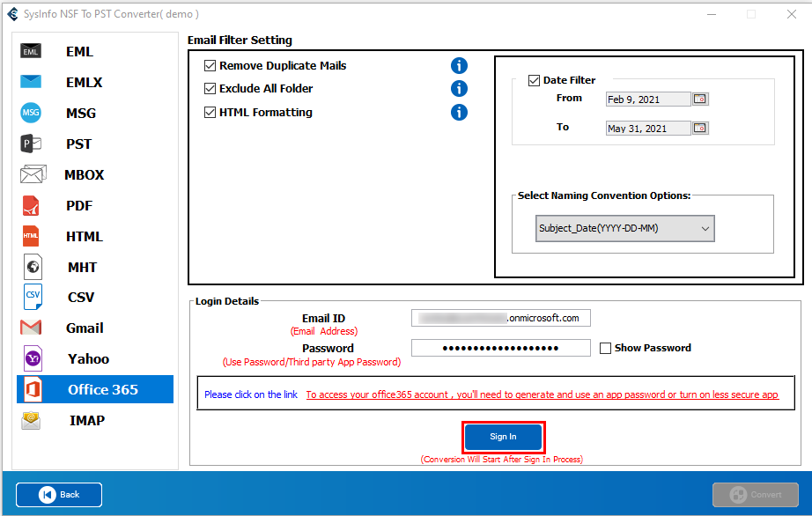This screenshot has width=812, height=516.
Task: Click the Gmail icon in sidebar
Action: 31,328
